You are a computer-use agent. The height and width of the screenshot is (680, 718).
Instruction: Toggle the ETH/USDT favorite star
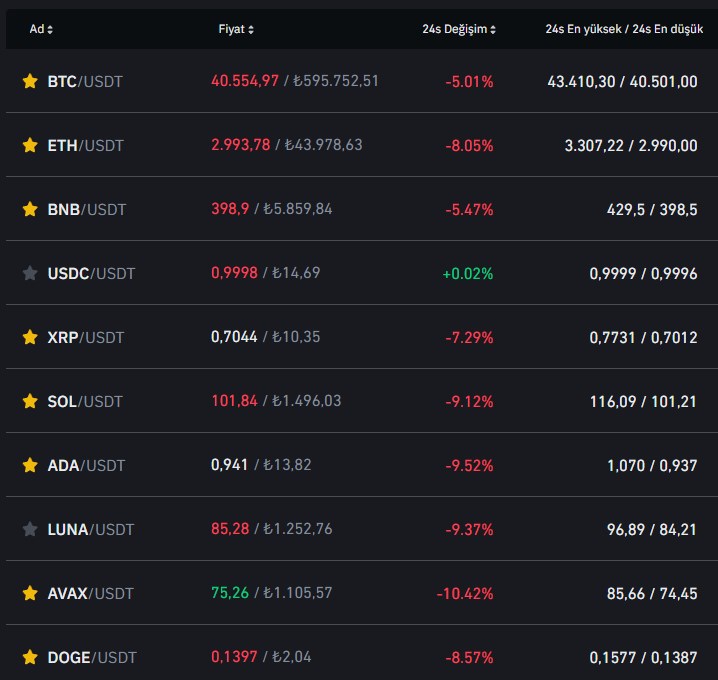(30, 145)
